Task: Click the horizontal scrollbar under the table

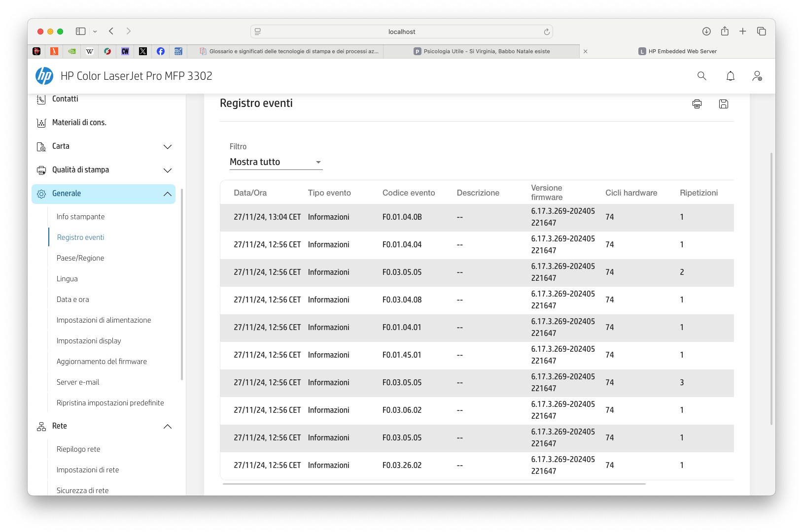Action: coord(434,484)
